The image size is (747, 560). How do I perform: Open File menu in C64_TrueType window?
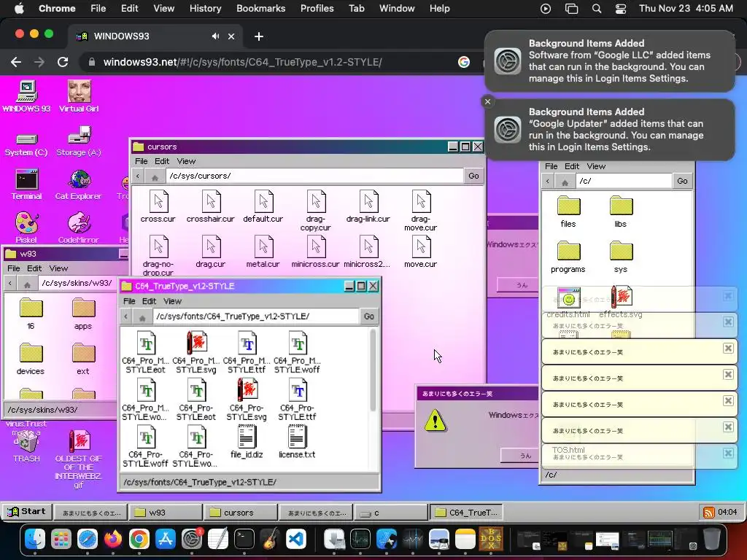tap(129, 301)
